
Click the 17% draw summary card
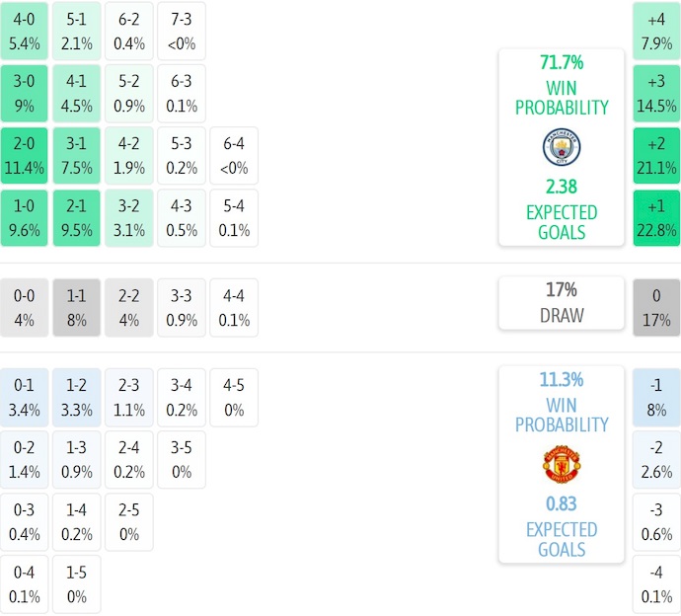point(561,303)
